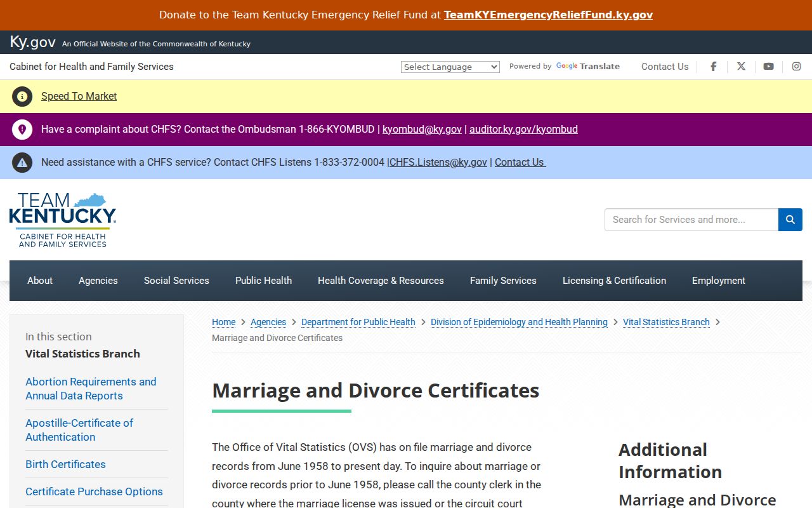Open the Licensing & Certification menu
This screenshot has height=508, width=812.
[614, 281]
